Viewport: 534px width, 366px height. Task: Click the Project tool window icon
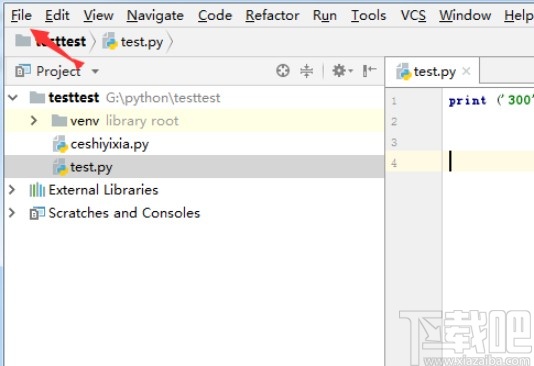tap(23, 71)
